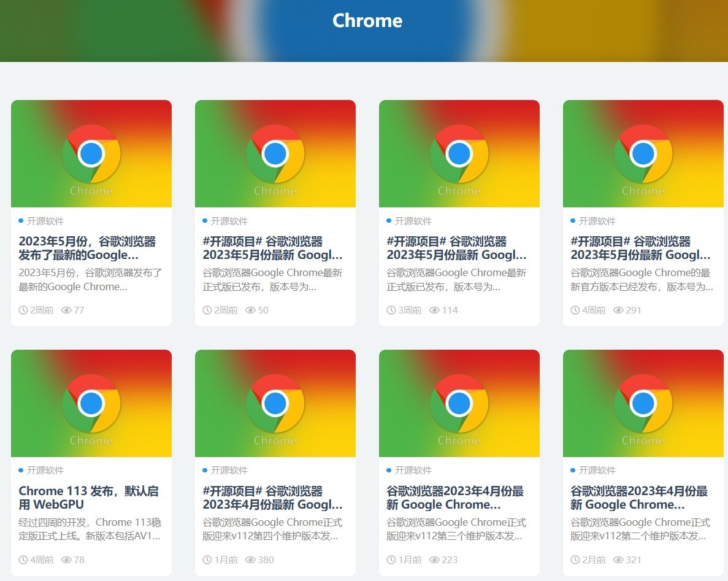The height and width of the screenshot is (581, 728).
Task: Open the 谷歌浏览器2023年4月份 post title with 223 views
Action: coord(455,498)
